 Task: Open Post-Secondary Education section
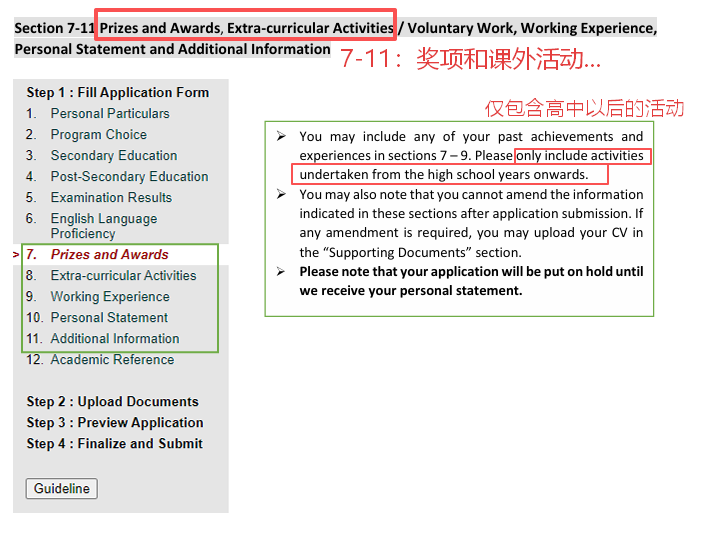click(x=129, y=177)
